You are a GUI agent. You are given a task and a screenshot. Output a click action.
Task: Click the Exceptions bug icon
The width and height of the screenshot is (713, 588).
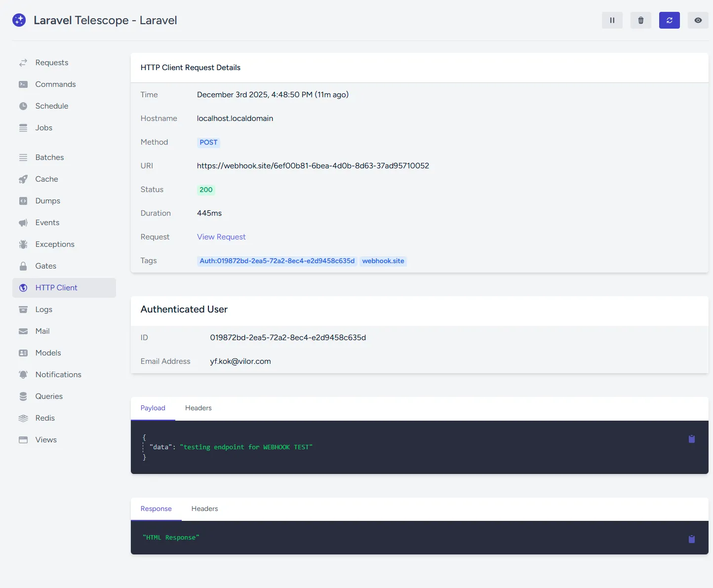(23, 244)
